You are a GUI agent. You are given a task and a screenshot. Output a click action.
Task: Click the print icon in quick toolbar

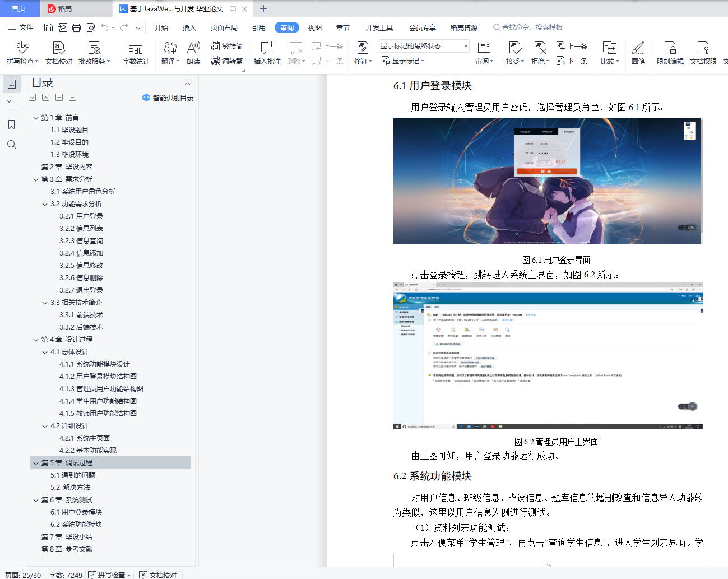tap(76, 27)
